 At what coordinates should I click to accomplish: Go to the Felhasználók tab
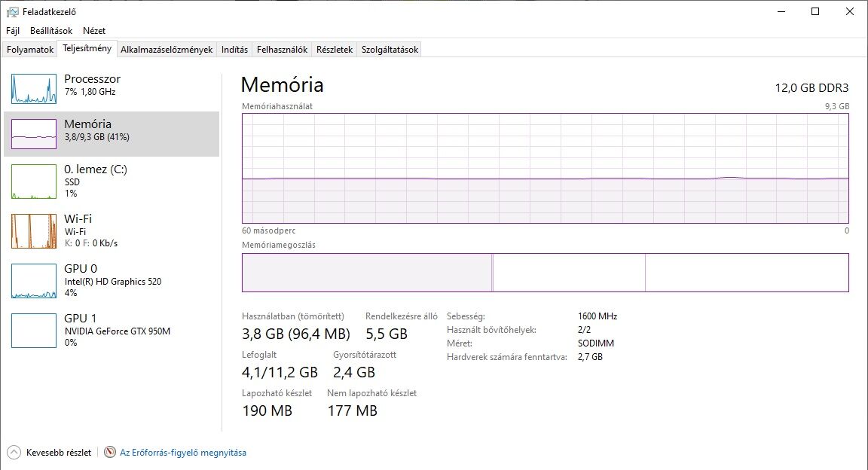[282, 49]
